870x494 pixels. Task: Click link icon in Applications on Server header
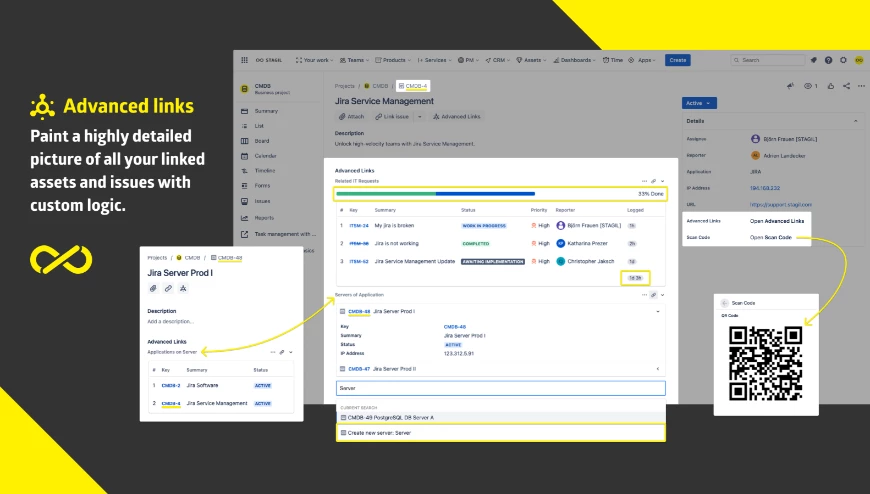282,352
